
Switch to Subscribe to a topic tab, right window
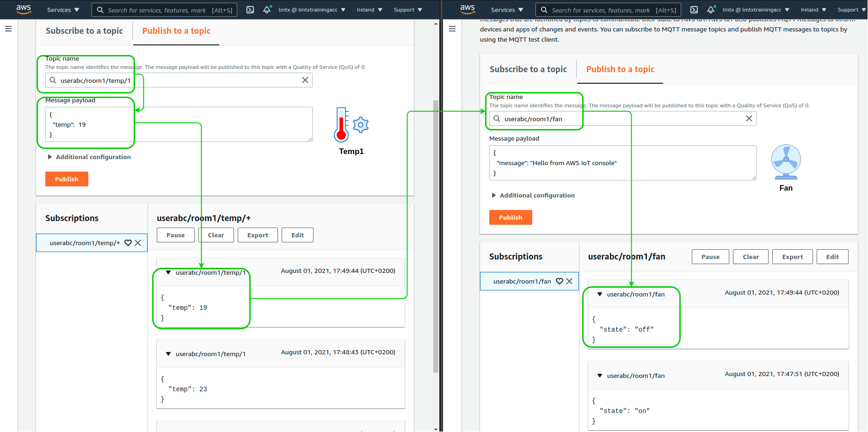pos(528,69)
